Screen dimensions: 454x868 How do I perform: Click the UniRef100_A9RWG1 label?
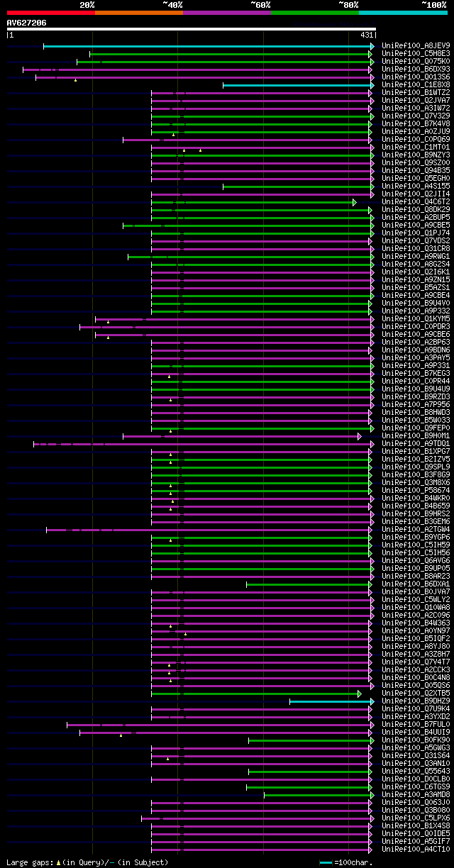(x=416, y=257)
